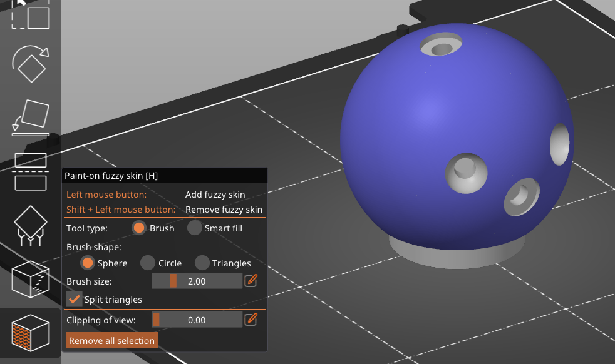Viewport: 615px width, 364px height.
Task: Choose the Sphere brush shape
Action: tap(88, 263)
